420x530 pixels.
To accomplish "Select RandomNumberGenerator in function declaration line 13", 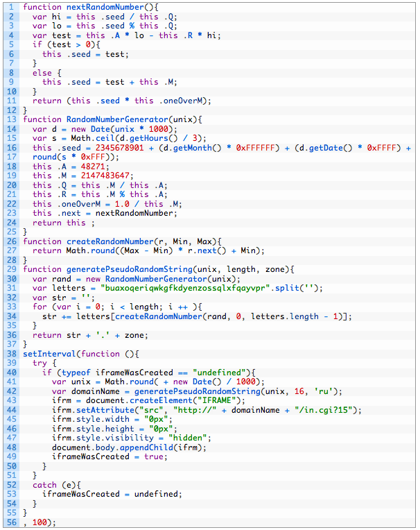I will 117,119.
